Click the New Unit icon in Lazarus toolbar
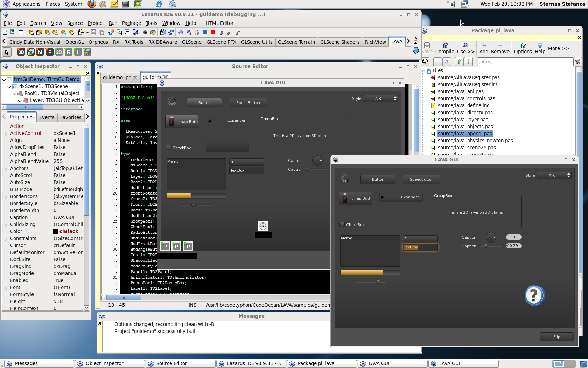This screenshot has height=368, width=588. coord(13,32)
